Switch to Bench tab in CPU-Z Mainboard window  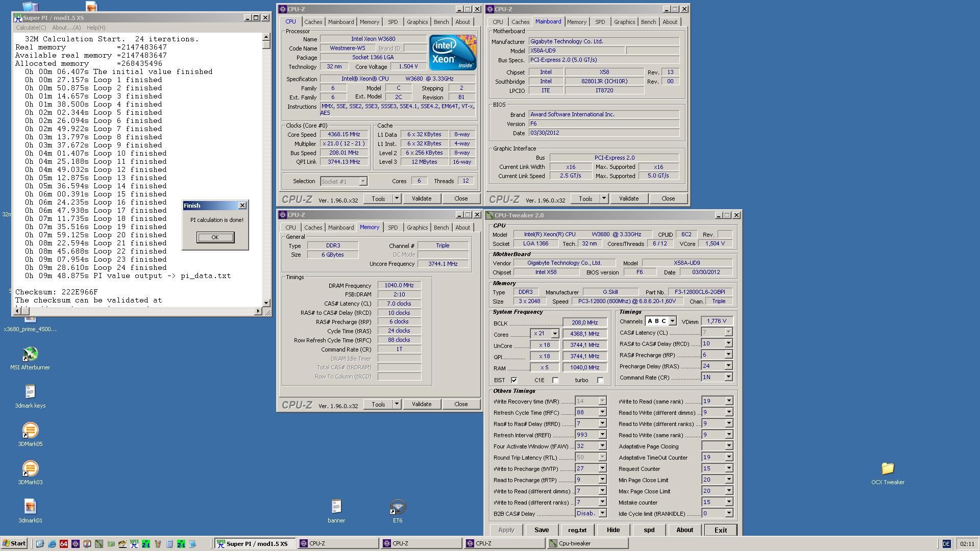click(648, 22)
